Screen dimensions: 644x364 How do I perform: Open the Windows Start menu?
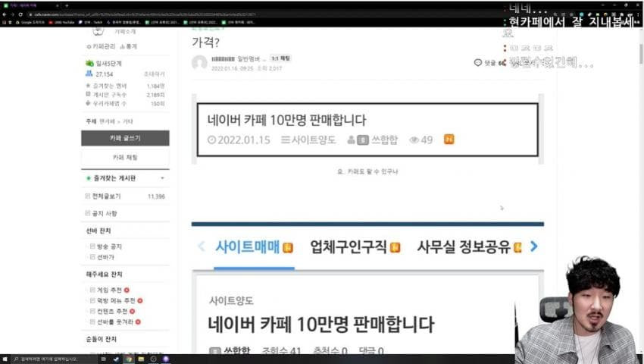5,359
